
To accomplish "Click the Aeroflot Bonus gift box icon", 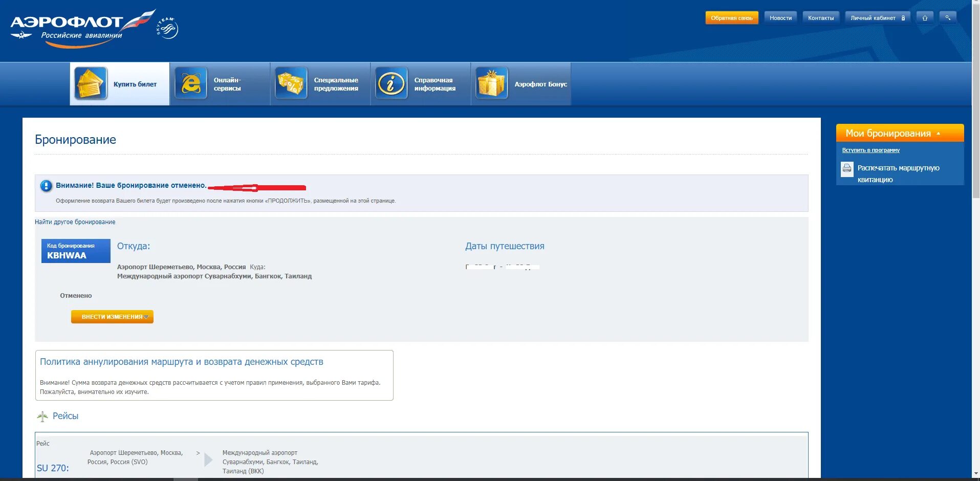I will pyautogui.click(x=492, y=83).
